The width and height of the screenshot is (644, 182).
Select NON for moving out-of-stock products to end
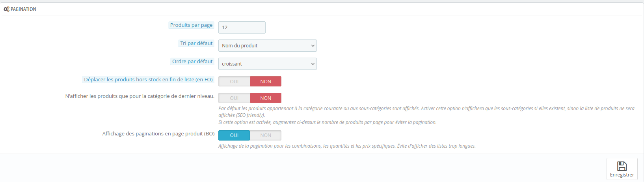pos(266,81)
